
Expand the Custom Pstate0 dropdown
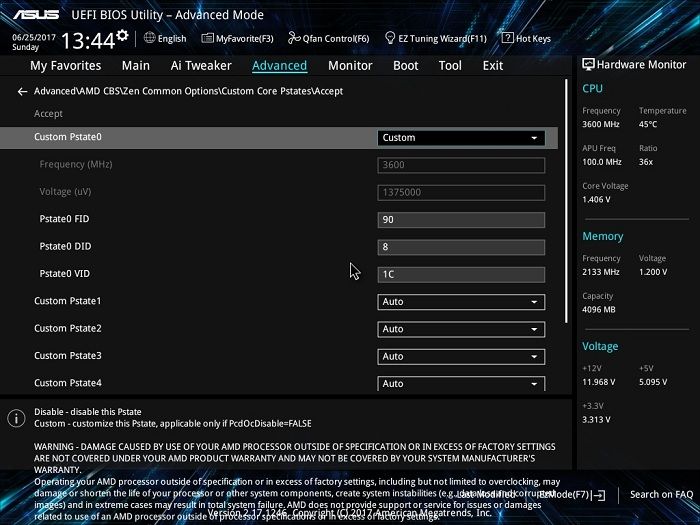pyautogui.click(x=461, y=138)
